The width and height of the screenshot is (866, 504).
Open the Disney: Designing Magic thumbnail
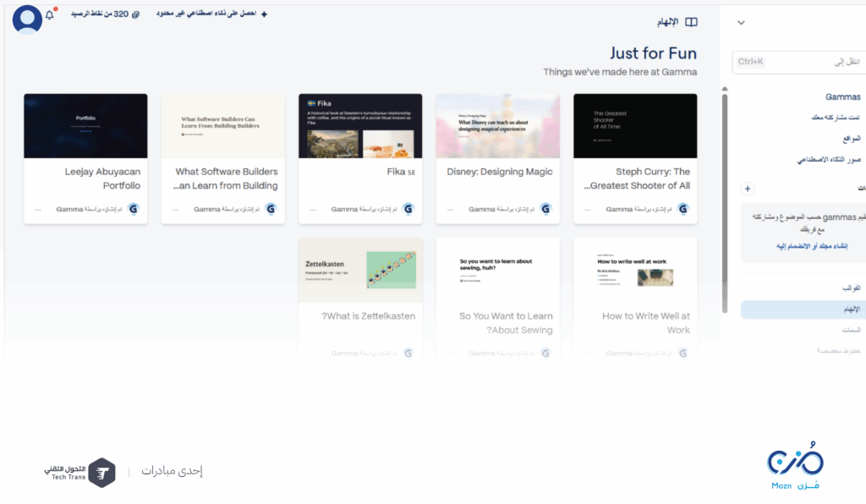(x=497, y=126)
